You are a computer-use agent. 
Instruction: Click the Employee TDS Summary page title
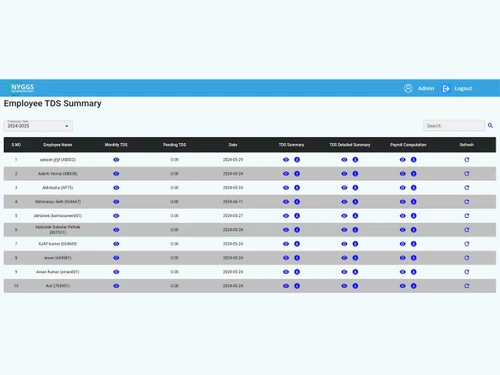(52, 103)
